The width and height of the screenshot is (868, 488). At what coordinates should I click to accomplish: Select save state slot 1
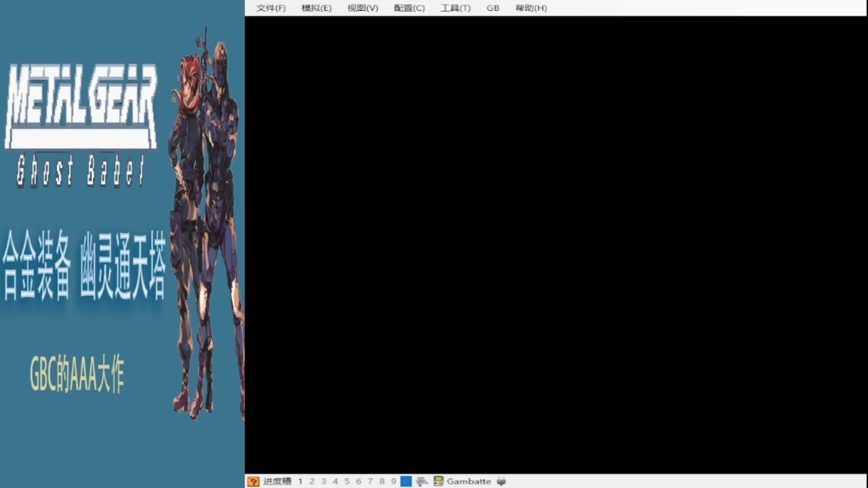(300, 481)
